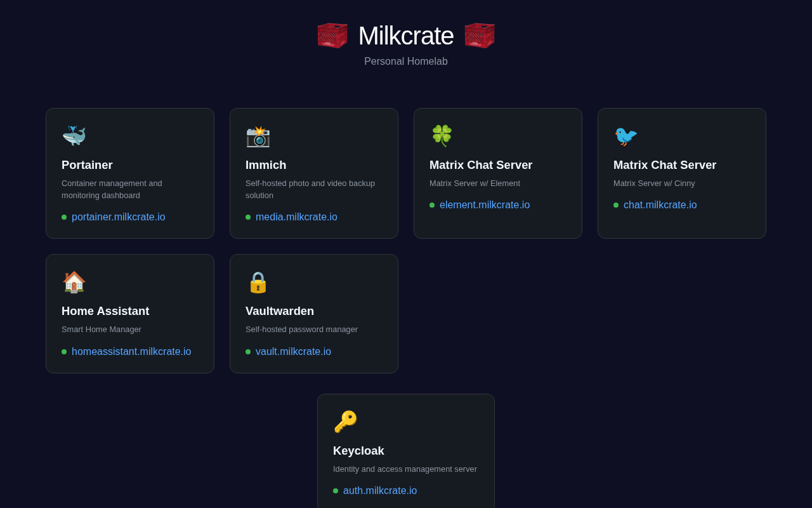
Task: Click the Milkcrate page title
Action: (x=406, y=36)
